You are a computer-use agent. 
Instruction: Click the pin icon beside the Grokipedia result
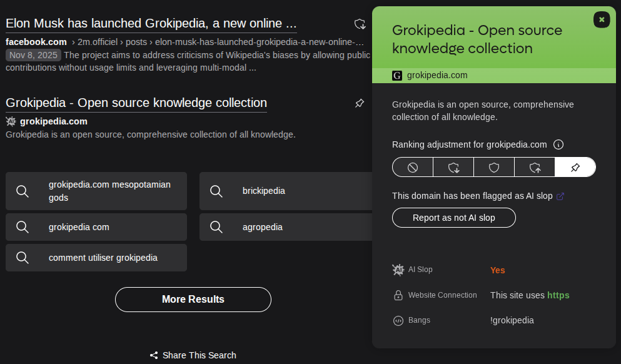tap(360, 103)
